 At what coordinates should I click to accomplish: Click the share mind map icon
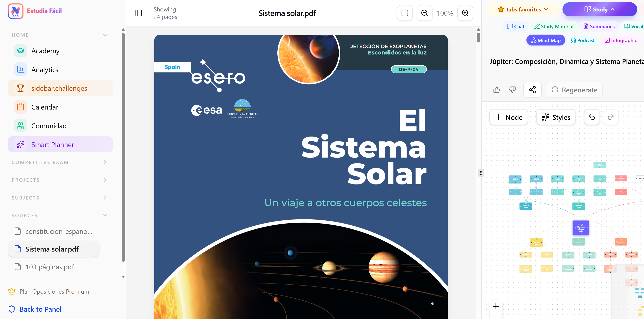coord(532,90)
